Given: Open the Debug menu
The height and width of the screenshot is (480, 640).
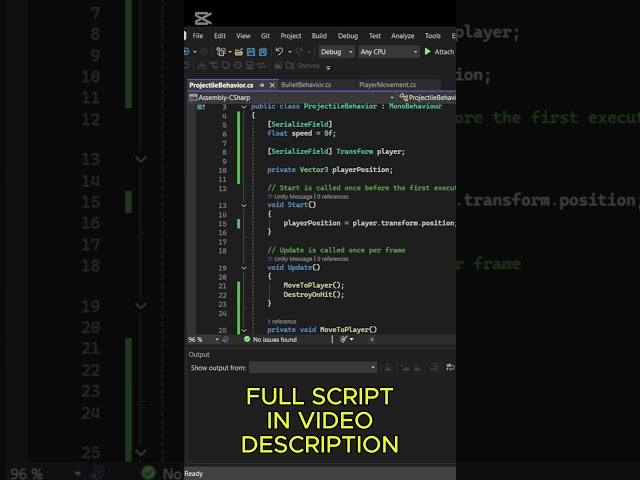Looking at the screenshot, I should click(x=348, y=36).
